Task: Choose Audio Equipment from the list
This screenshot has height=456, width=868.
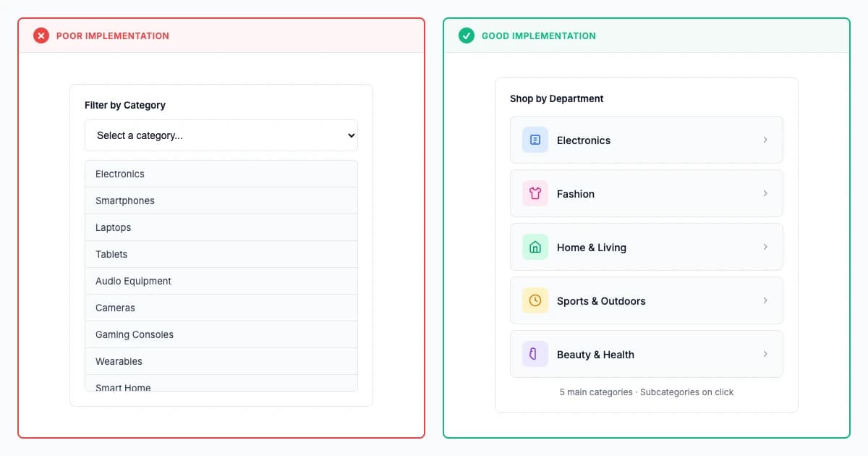Action: (221, 281)
